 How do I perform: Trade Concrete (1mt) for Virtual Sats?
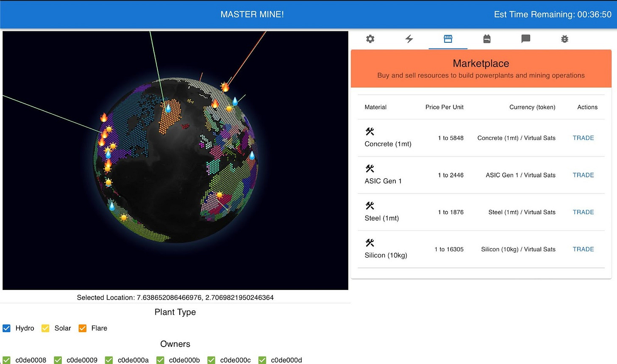tap(583, 138)
